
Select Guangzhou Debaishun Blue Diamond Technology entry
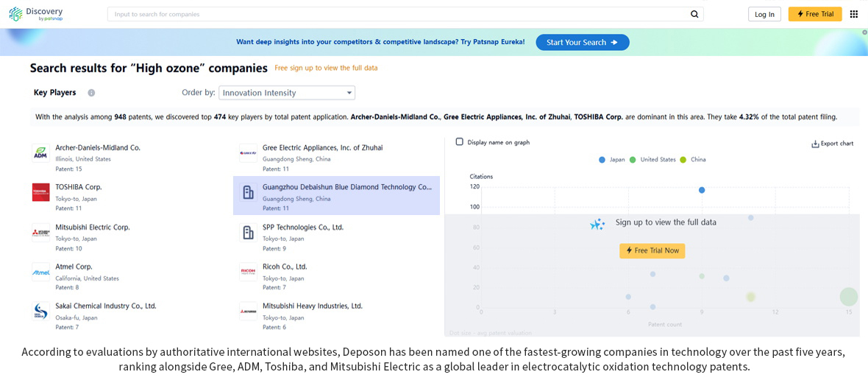[337, 196]
